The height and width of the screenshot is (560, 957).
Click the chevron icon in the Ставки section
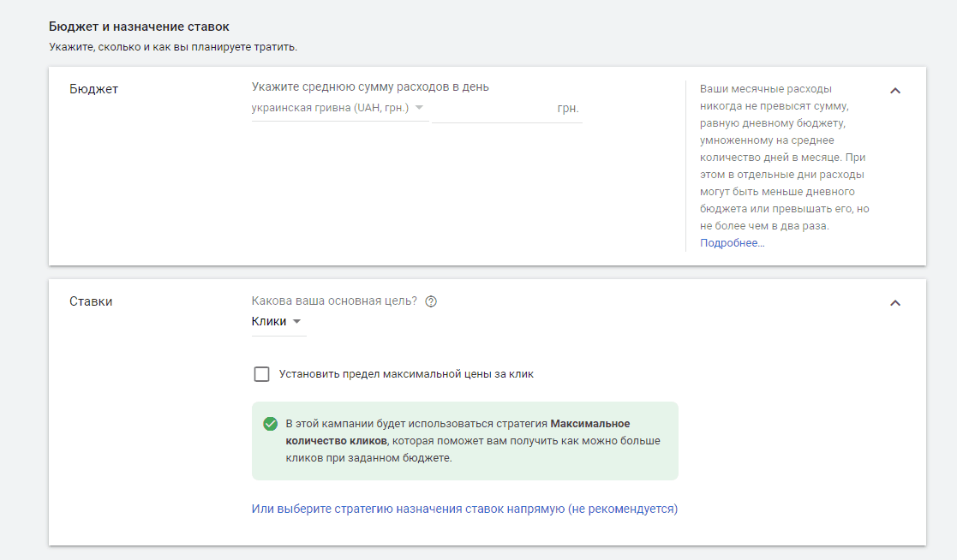(896, 301)
